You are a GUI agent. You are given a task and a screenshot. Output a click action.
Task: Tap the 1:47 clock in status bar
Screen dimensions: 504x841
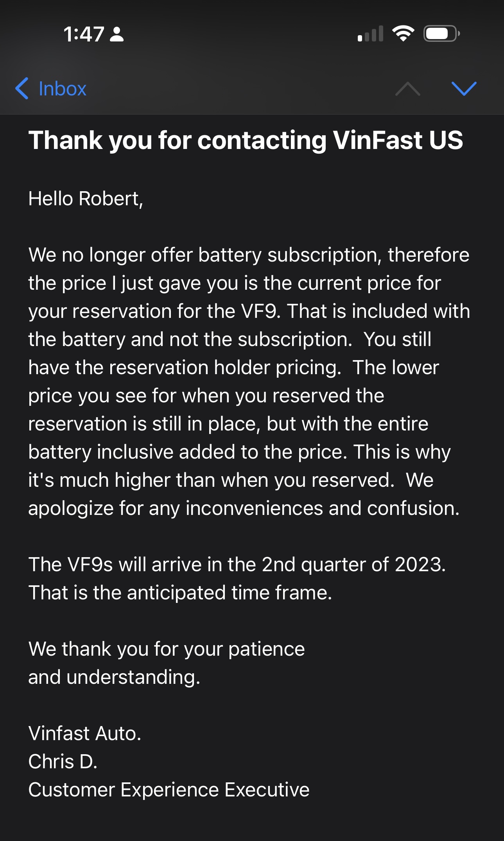[x=84, y=34]
